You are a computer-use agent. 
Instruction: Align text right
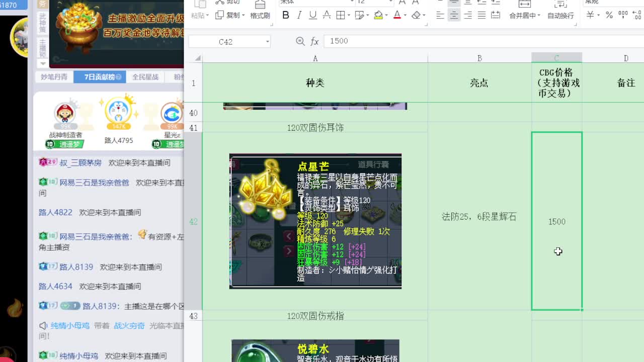tap(468, 16)
